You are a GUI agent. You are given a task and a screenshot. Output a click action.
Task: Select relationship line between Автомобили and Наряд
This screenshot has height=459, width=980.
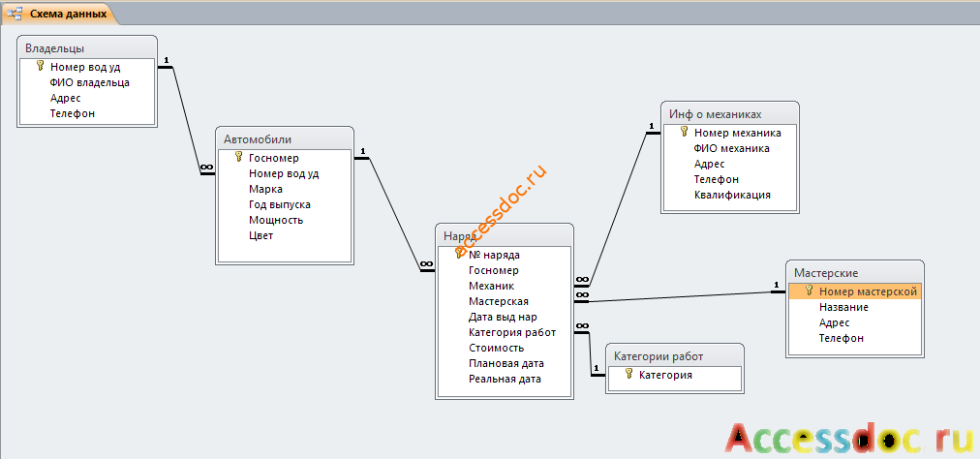[396, 215]
